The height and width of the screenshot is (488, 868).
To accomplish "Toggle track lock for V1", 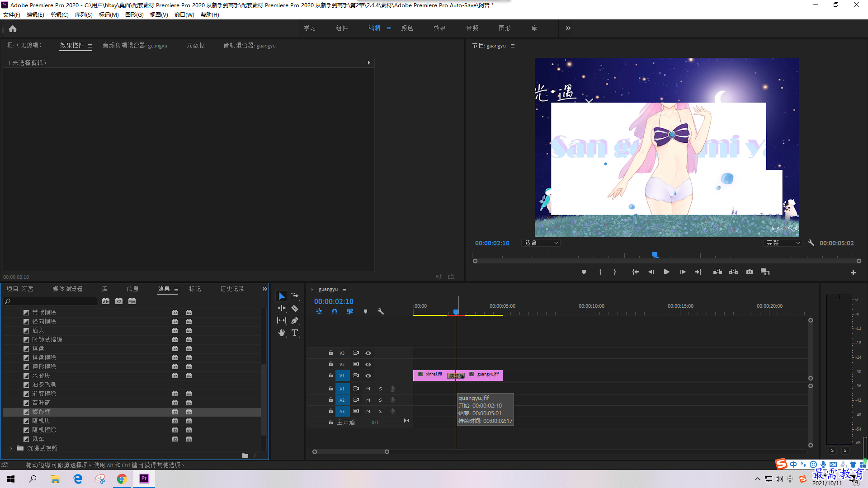I will 331,375.
